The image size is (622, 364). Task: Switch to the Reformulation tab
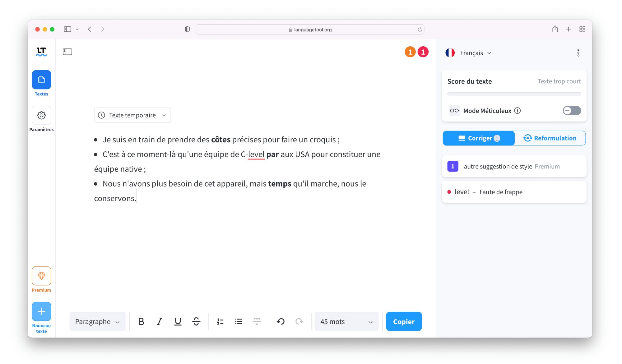[x=550, y=138]
